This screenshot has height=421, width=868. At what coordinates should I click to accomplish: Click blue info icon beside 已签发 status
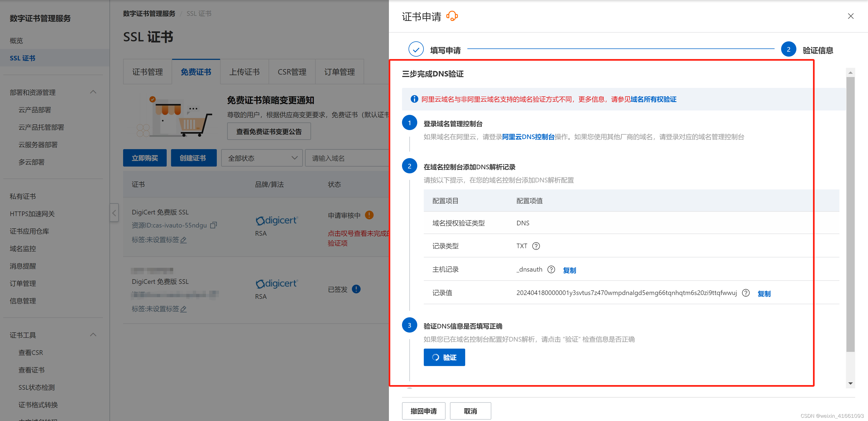click(x=356, y=289)
